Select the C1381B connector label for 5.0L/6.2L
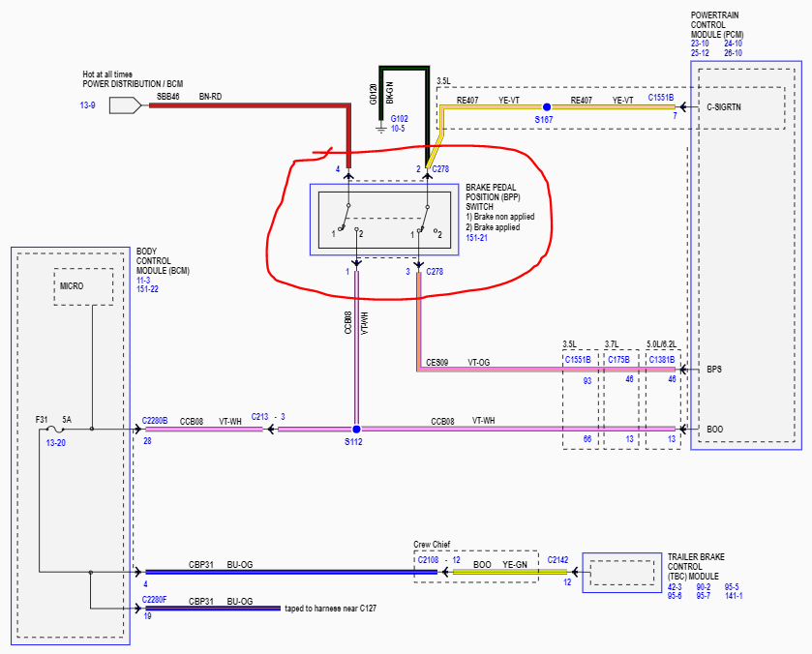 tap(662, 360)
